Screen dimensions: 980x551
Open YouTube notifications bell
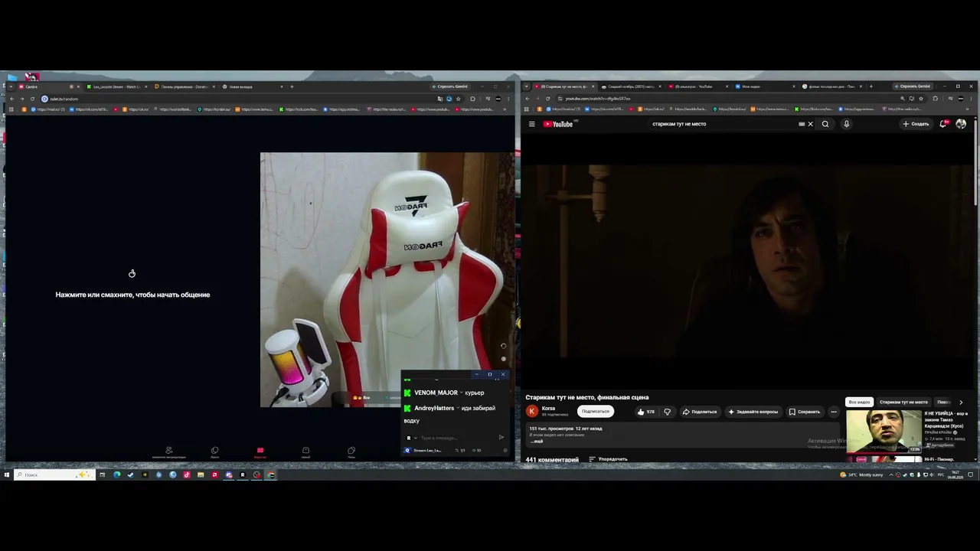(944, 124)
